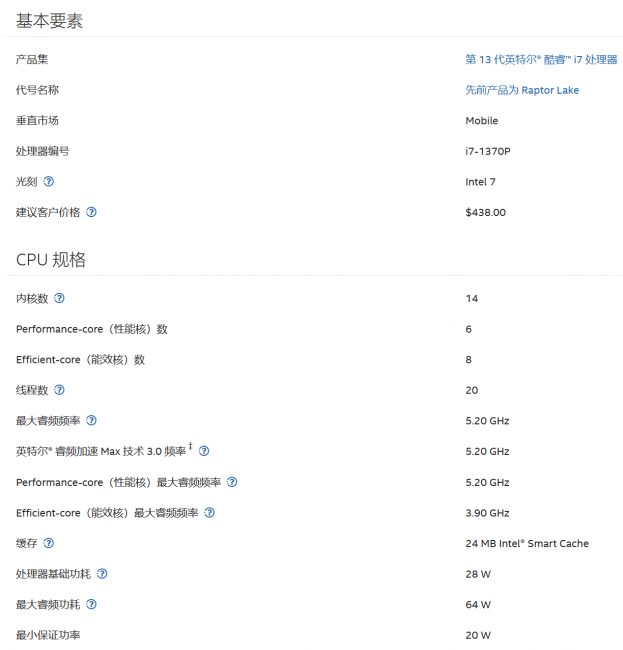The image size is (623, 650).
Task: Click the 产品集 label
Action: tap(32, 60)
